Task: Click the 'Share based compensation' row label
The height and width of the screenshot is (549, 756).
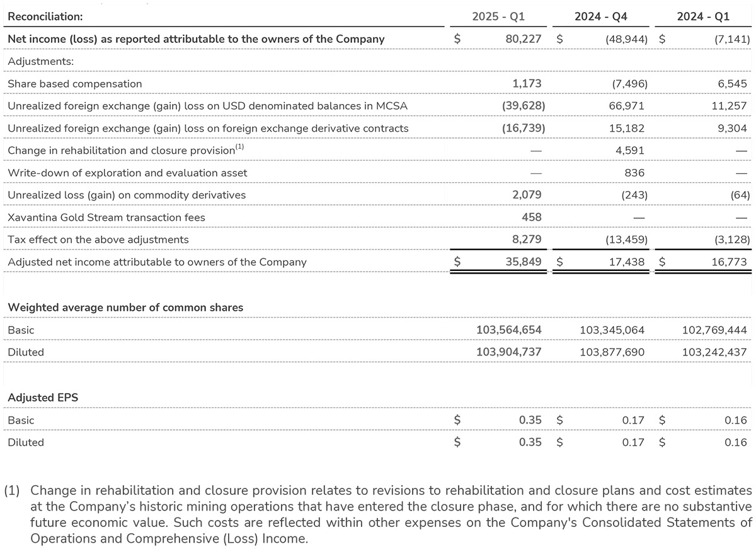Action: [74, 84]
